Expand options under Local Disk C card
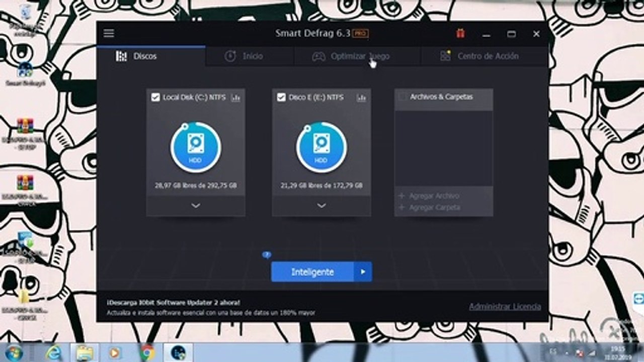The image size is (644, 362). pos(196,206)
